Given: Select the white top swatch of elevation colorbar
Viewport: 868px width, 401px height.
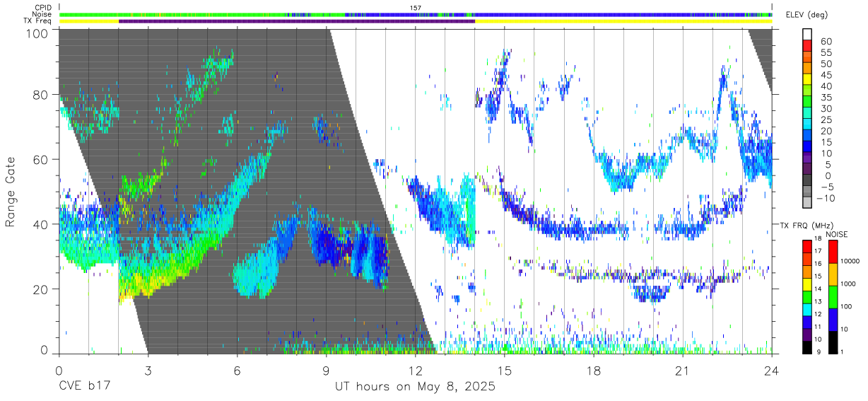Looking at the screenshot, I should pyautogui.click(x=808, y=34).
